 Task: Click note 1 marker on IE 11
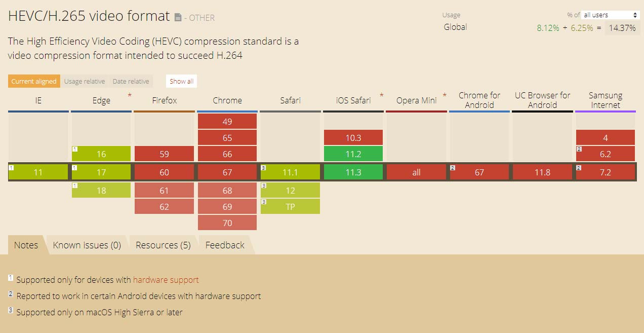click(x=11, y=167)
